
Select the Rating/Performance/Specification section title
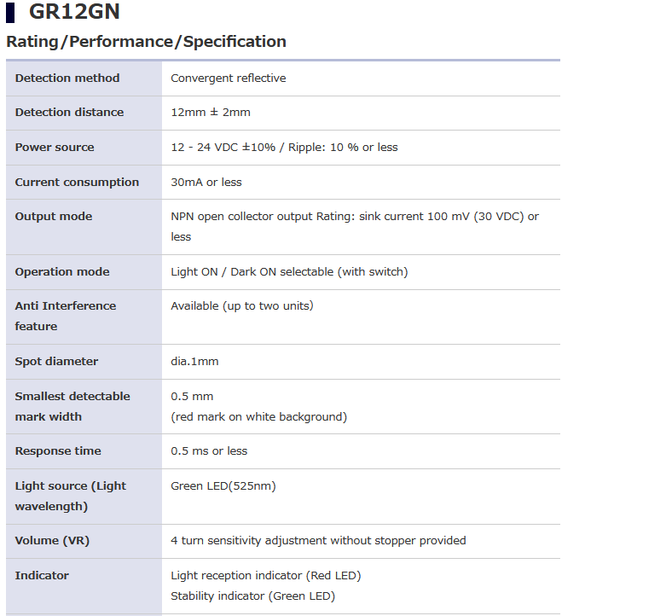coord(146,42)
